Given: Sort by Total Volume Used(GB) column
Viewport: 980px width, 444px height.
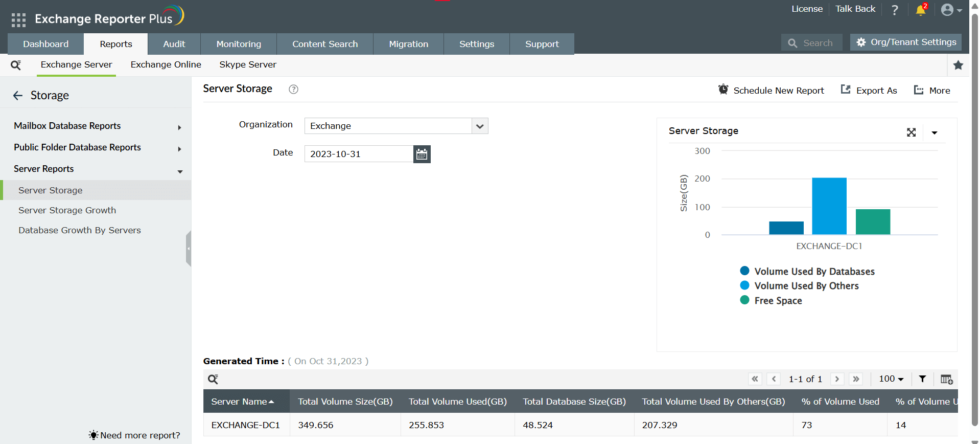Looking at the screenshot, I should (x=458, y=402).
